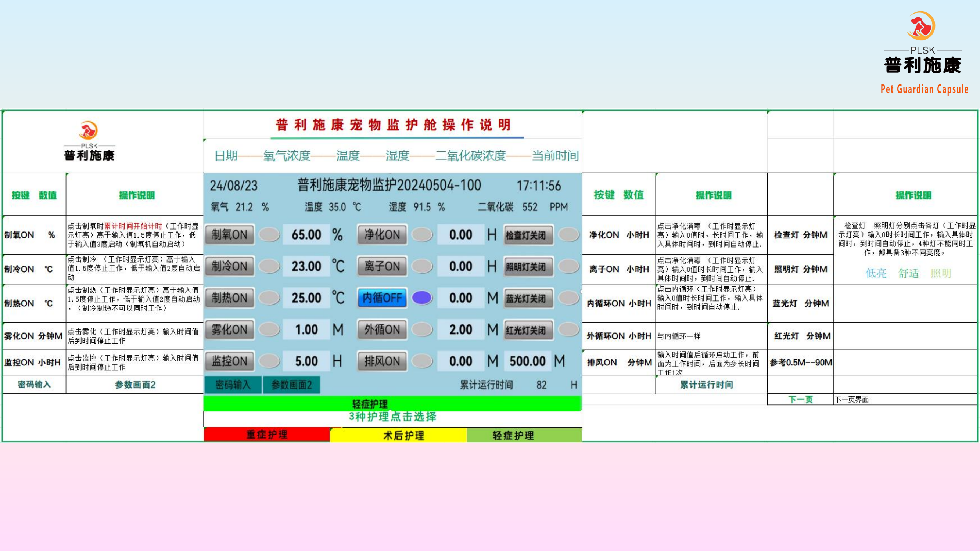980x551 pixels.
Task: Click the green 轻症护理 status bar
Action: tap(392, 403)
